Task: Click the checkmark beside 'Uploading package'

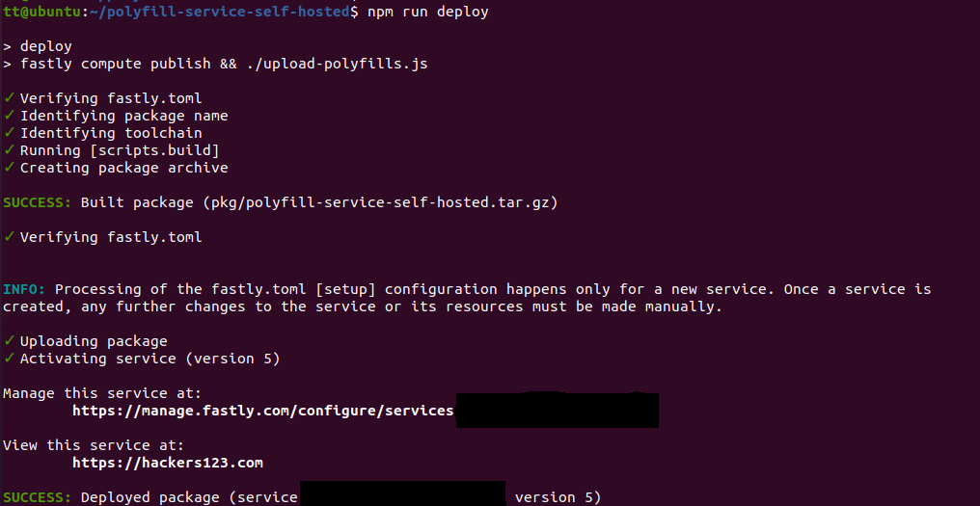Action: click(9, 341)
